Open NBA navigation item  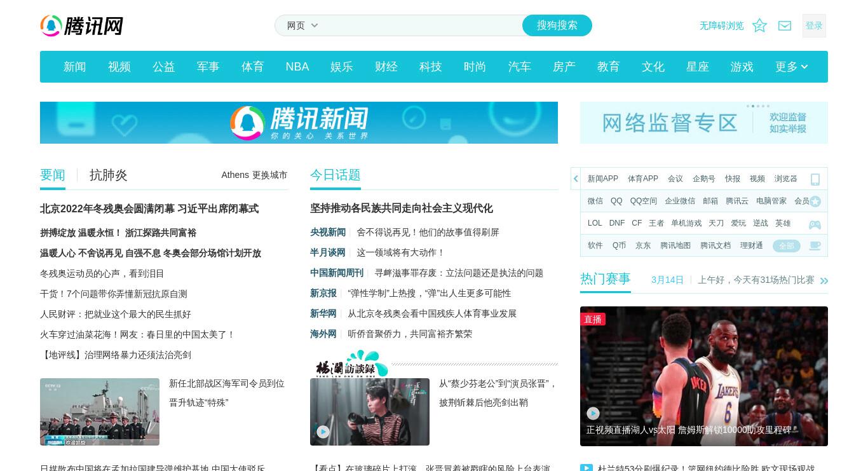click(x=297, y=67)
